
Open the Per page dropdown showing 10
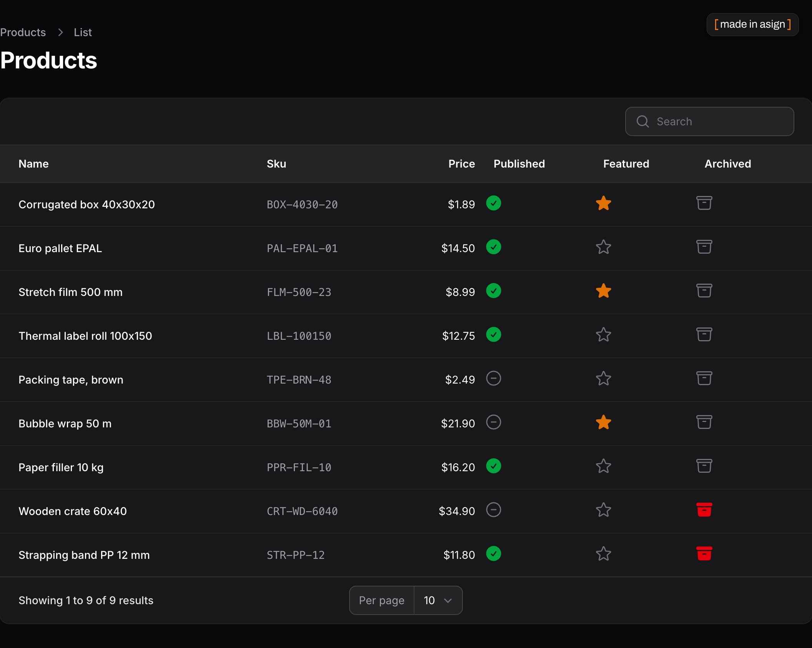click(x=438, y=600)
